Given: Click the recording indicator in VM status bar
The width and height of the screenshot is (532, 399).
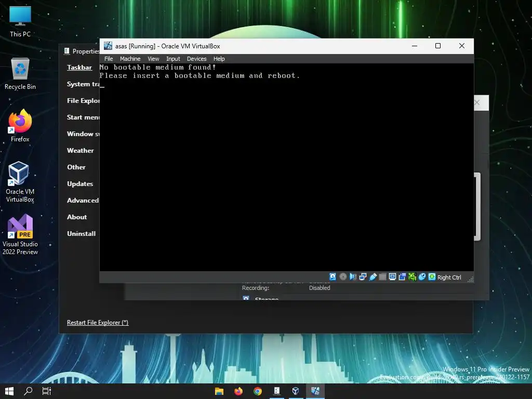Looking at the screenshot, I should (402, 277).
